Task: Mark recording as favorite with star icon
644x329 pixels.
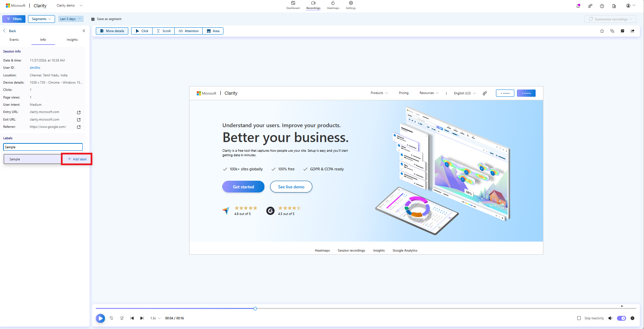Action: coord(602,31)
